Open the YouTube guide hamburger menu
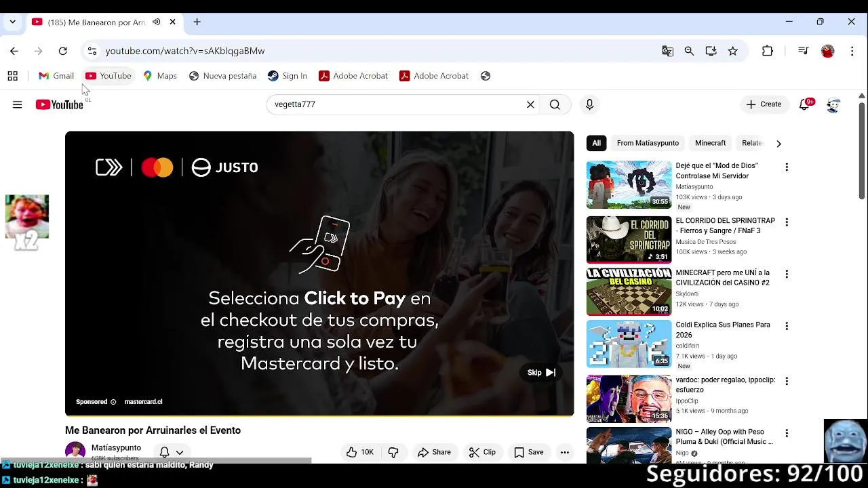Viewport: 868px width, 488px height. (17, 104)
